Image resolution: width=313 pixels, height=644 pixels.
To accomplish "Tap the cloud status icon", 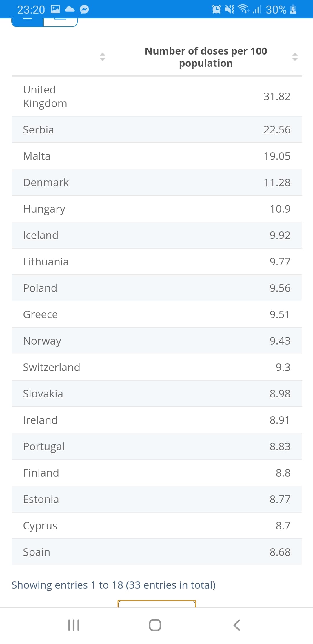I will point(70,10).
